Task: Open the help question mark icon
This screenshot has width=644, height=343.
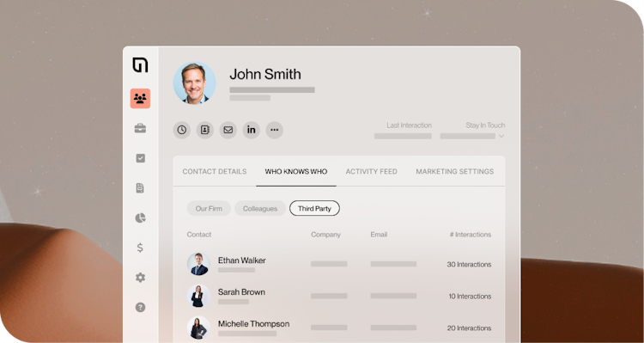Action: [140, 307]
